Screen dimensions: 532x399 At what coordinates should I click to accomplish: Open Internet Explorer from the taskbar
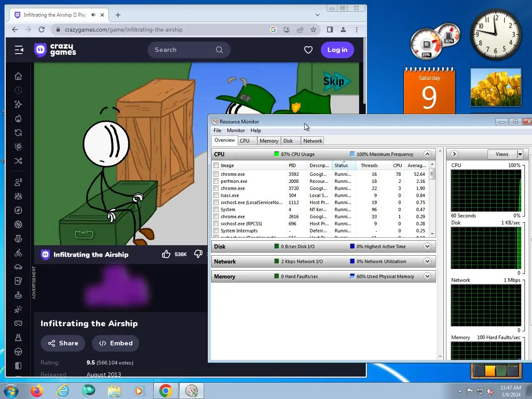(63, 391)
